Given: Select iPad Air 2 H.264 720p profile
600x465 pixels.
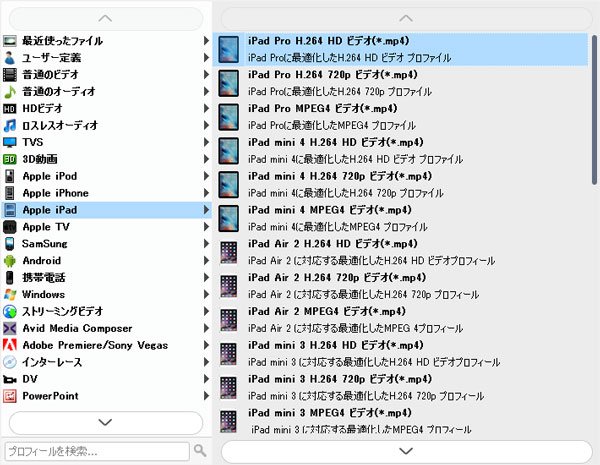Looking at the screenshot, I should 400,286.
